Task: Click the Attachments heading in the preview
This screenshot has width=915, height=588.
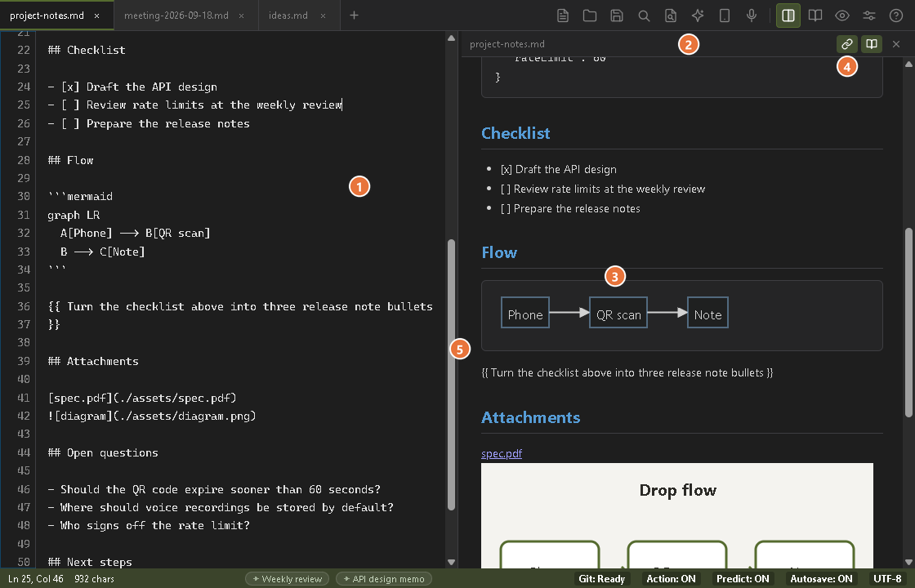Action: point(531,417)
